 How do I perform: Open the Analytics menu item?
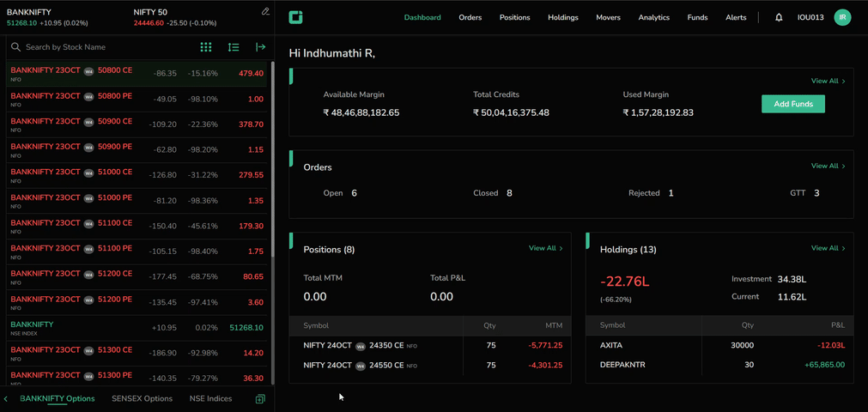(653, 17)
